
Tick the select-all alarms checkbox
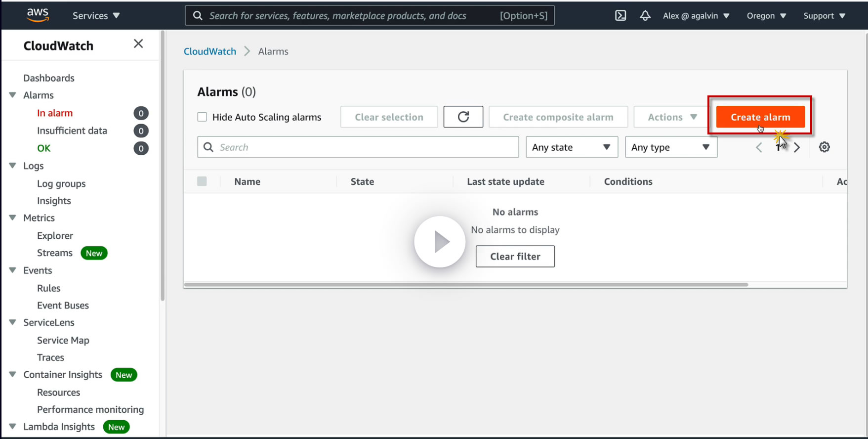point(202,181)
